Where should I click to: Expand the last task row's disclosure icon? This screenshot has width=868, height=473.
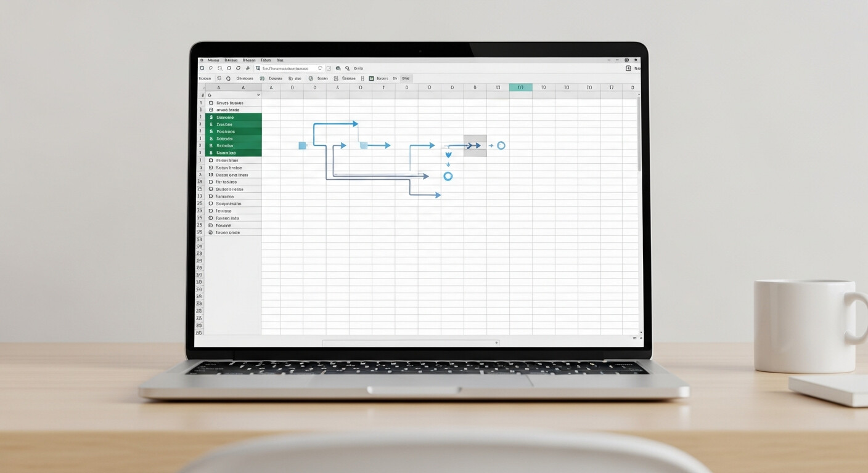(210, 232)
